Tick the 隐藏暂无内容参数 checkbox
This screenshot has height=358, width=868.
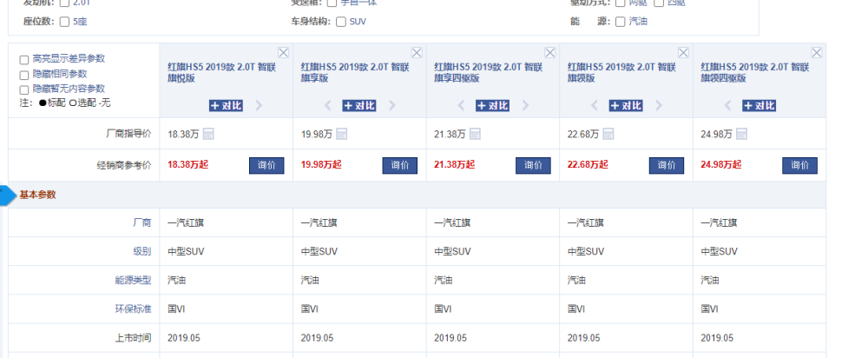23,89
